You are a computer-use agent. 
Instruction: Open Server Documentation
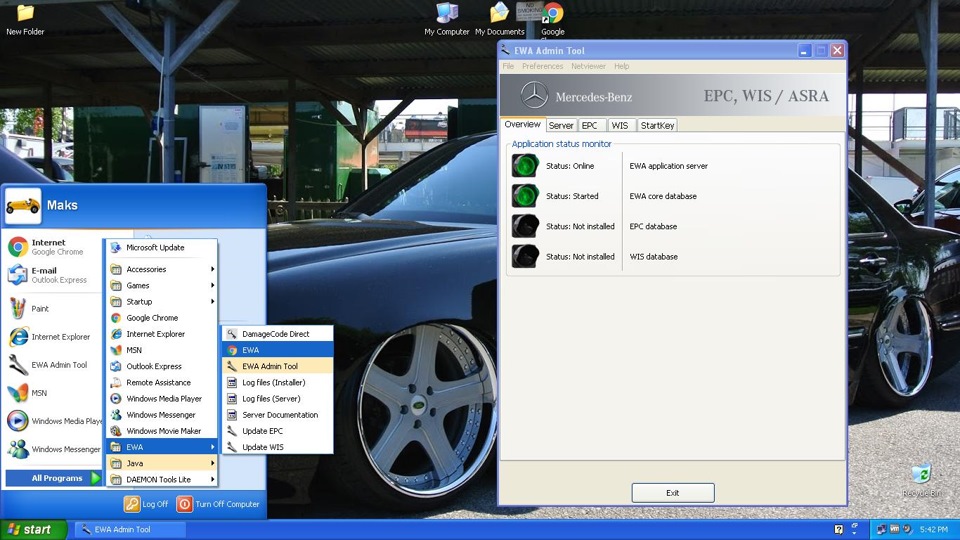(278, 414)
